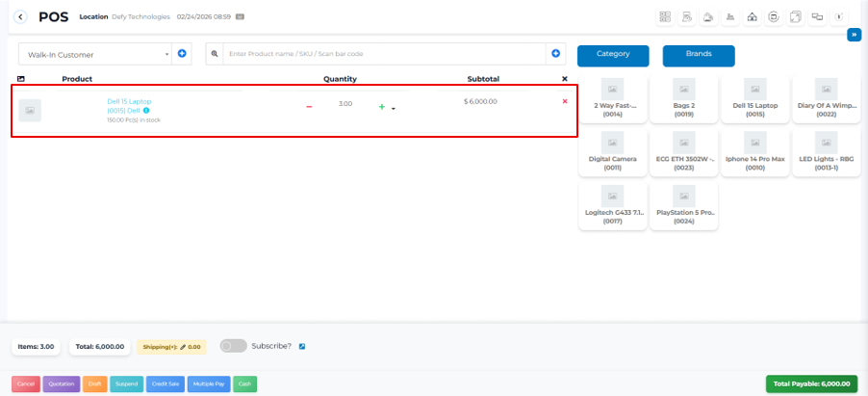Open the Walk-In Customer dropdown
The height and width of the screenshot is (396, 868).
tap(94, 54)
